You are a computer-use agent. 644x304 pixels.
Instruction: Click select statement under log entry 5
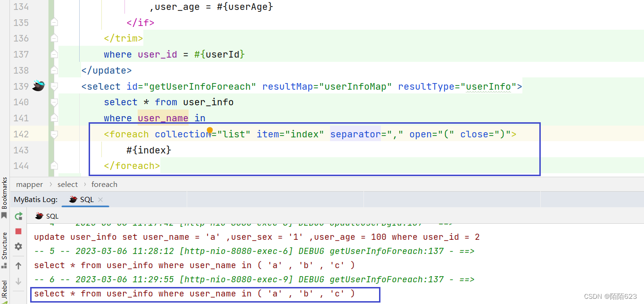(194, 265)
